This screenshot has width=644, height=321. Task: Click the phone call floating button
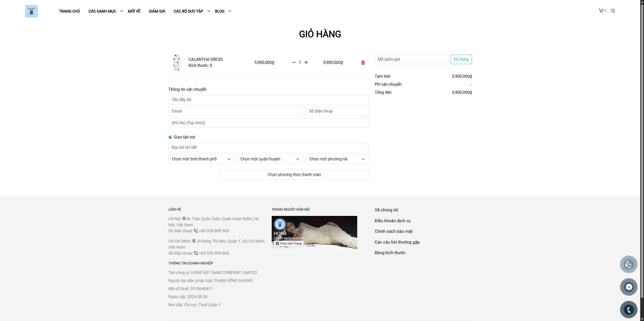coord(629,309)
